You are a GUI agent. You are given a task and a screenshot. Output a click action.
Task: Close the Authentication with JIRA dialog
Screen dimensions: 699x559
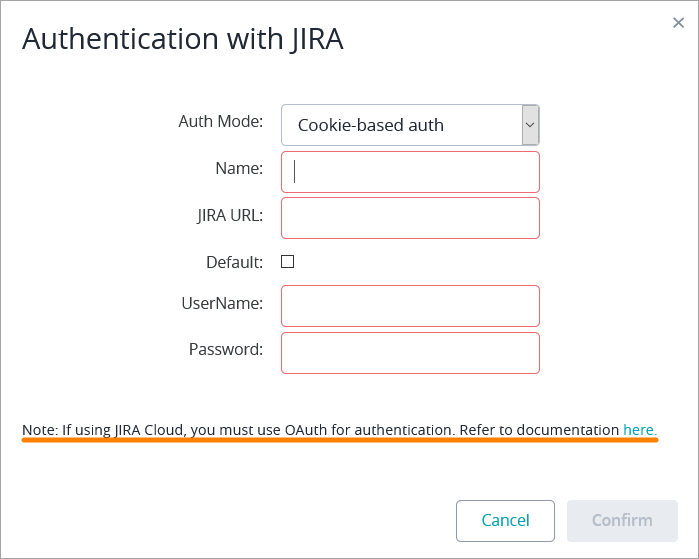(x=678, y=23)
